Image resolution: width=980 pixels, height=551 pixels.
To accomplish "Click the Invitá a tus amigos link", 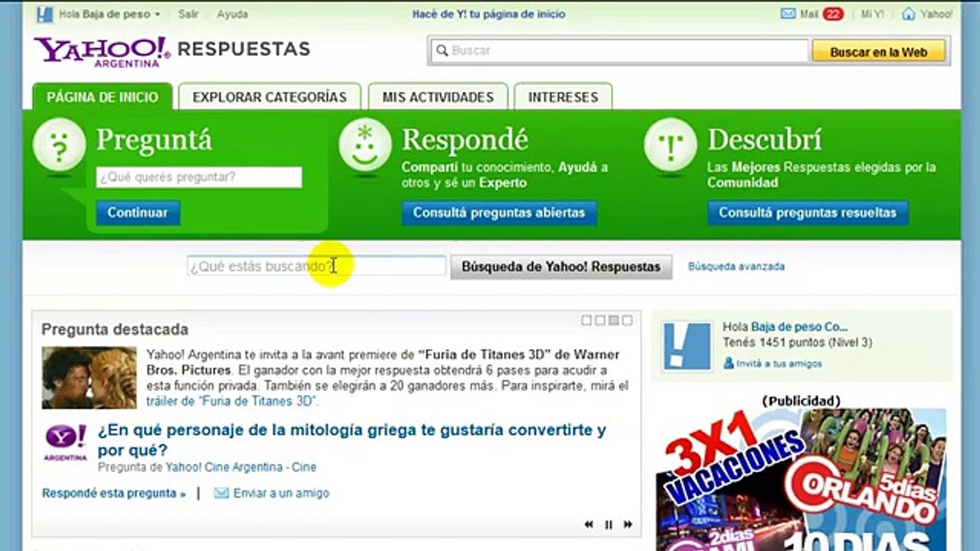I will click(x=779, y=364).
